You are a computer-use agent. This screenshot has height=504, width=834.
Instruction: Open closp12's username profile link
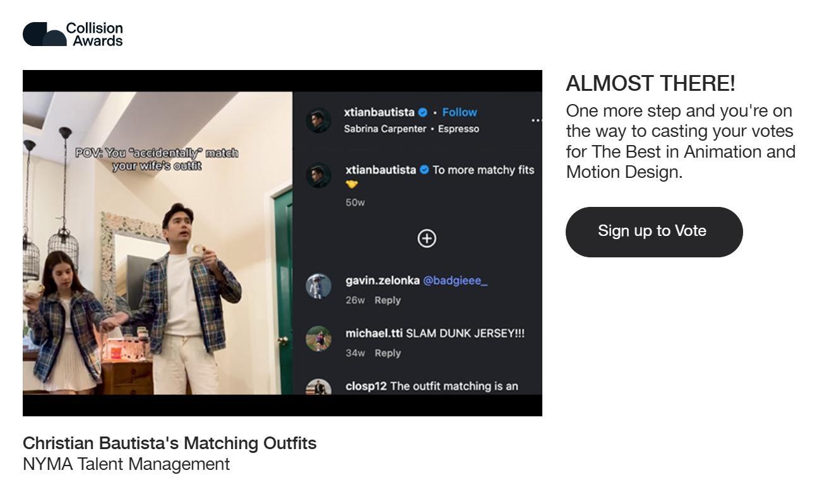pos(366,386)
